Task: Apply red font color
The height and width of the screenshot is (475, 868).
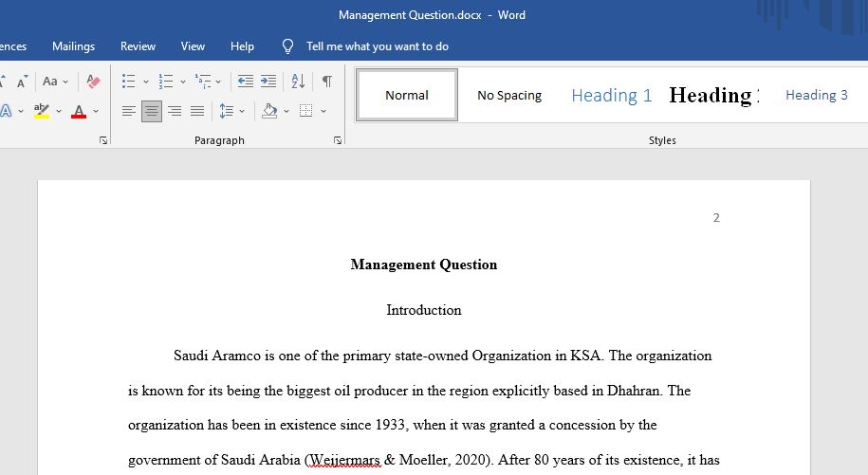Action: coord(79,111)
